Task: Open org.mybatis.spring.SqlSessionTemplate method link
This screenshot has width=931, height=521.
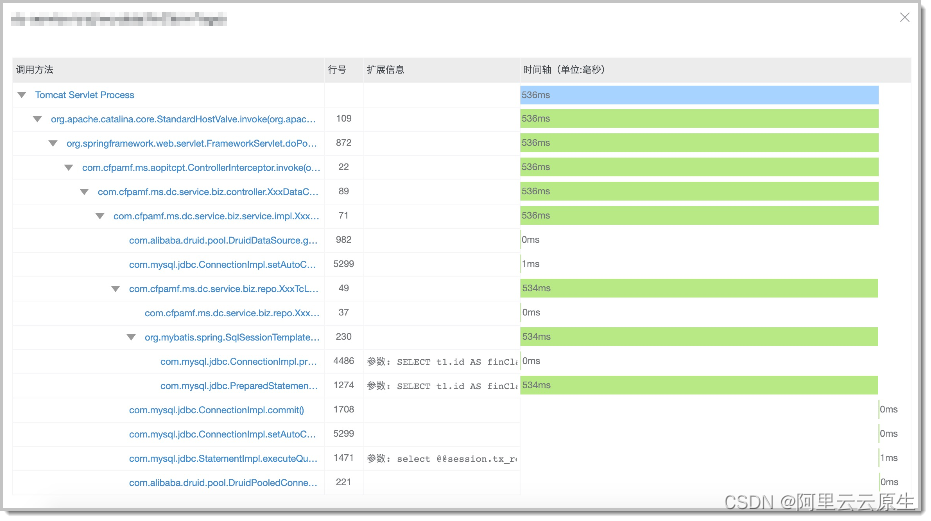Action: (x=232, y=337)
